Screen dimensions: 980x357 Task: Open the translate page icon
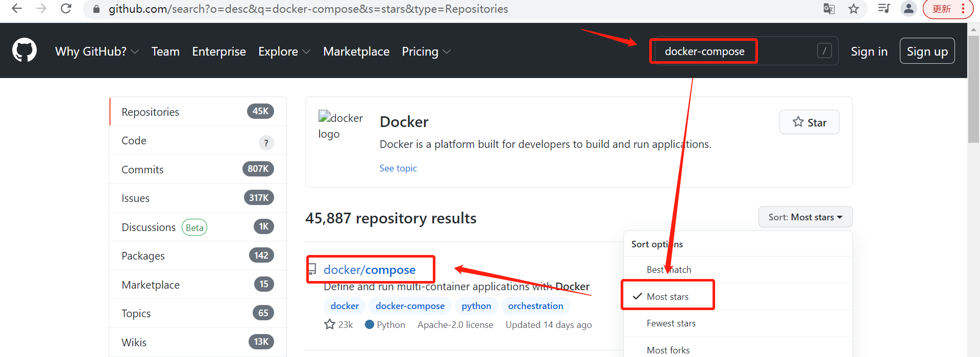(829, 9)
